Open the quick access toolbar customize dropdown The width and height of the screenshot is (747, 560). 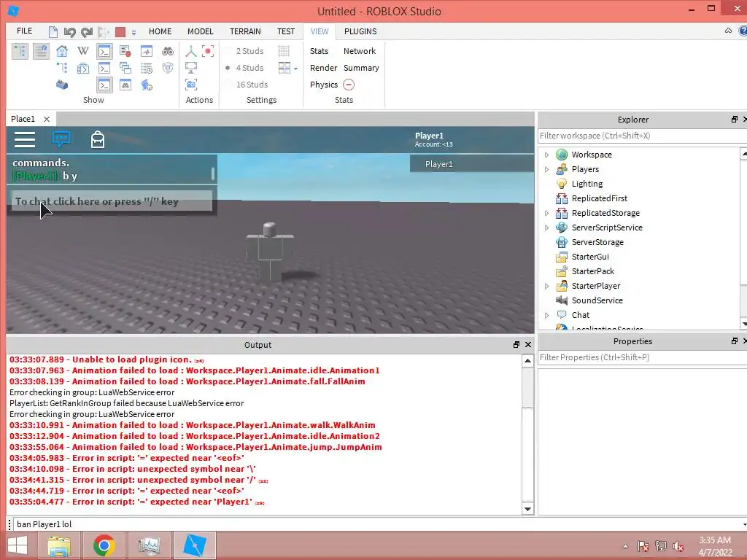[x=134, y=33]
